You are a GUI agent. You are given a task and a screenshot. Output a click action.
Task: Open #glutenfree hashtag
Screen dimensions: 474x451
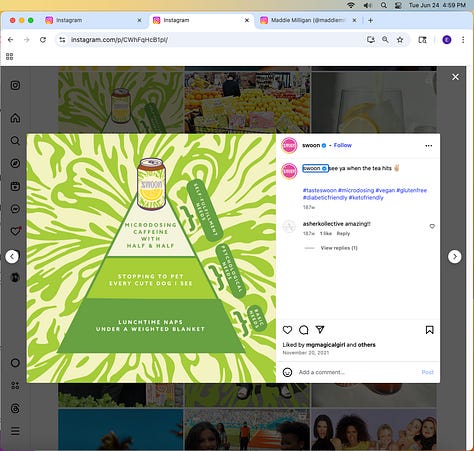point(411,190)
